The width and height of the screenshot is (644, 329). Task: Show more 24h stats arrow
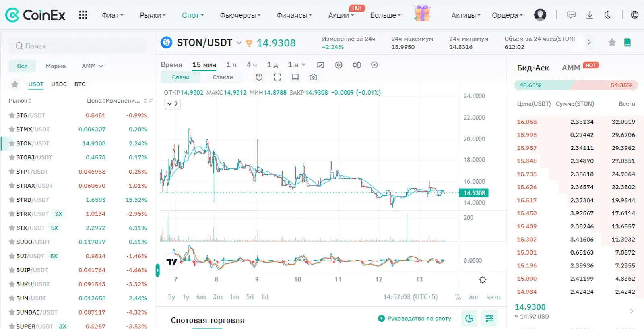tap(589, 42)
